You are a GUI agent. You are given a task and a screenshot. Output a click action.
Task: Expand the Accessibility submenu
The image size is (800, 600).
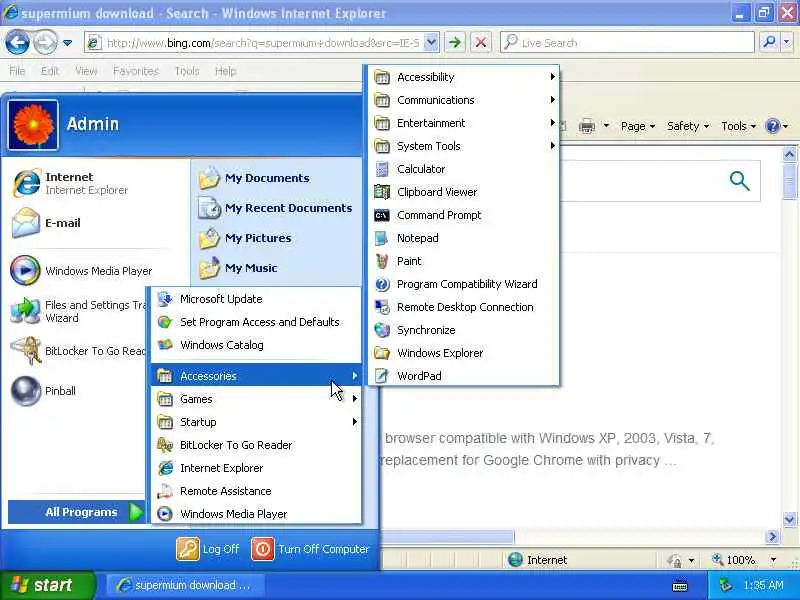[x=463, y=77]
